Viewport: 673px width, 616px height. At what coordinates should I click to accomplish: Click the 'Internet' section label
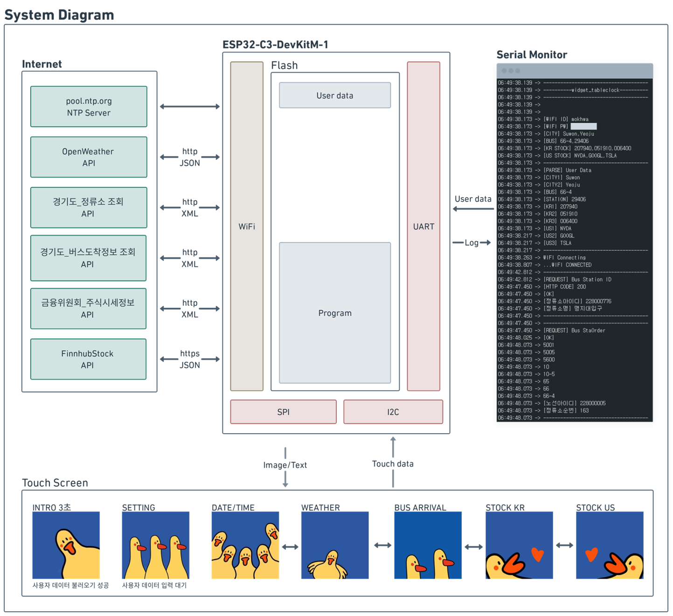(42, 64)
